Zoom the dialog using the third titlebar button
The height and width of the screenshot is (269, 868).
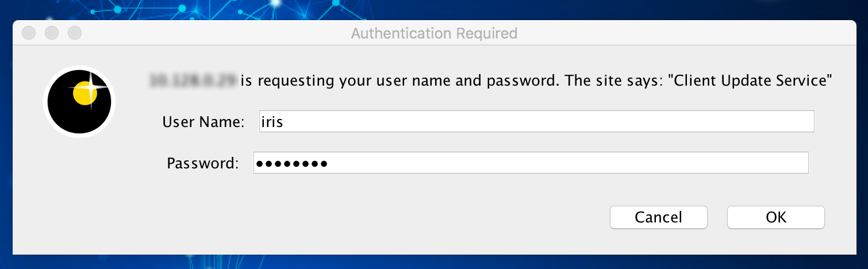(75, 33)
